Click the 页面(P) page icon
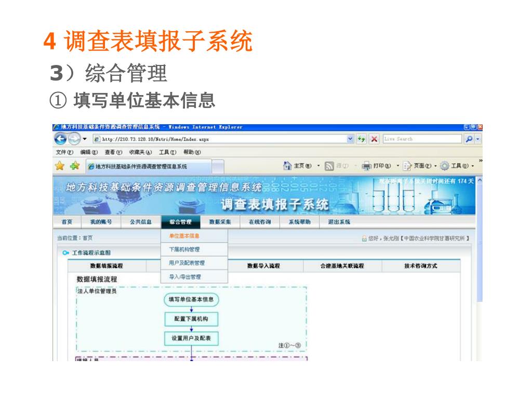Image resolution: width=532 pixels, height=399 pixels. pyautogui.click(x=407, y=166)
